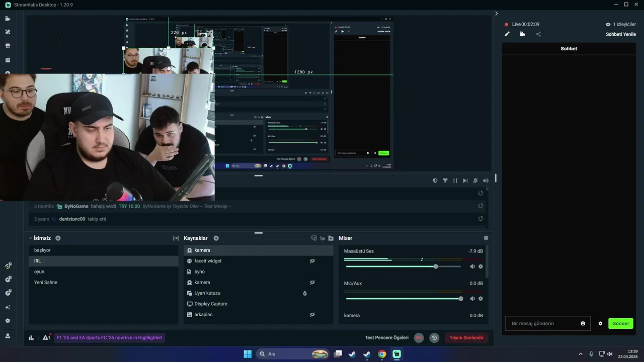This screenshot has height=362, width=644.
Task: Open Google Chrome from the taskbar
Action: (382, 354)
